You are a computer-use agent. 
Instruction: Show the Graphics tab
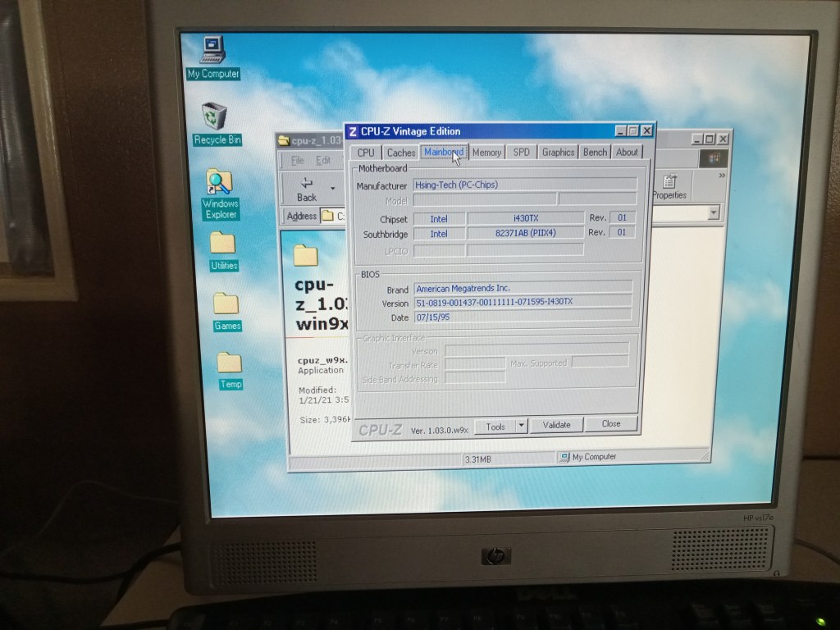tap(558, 153)
